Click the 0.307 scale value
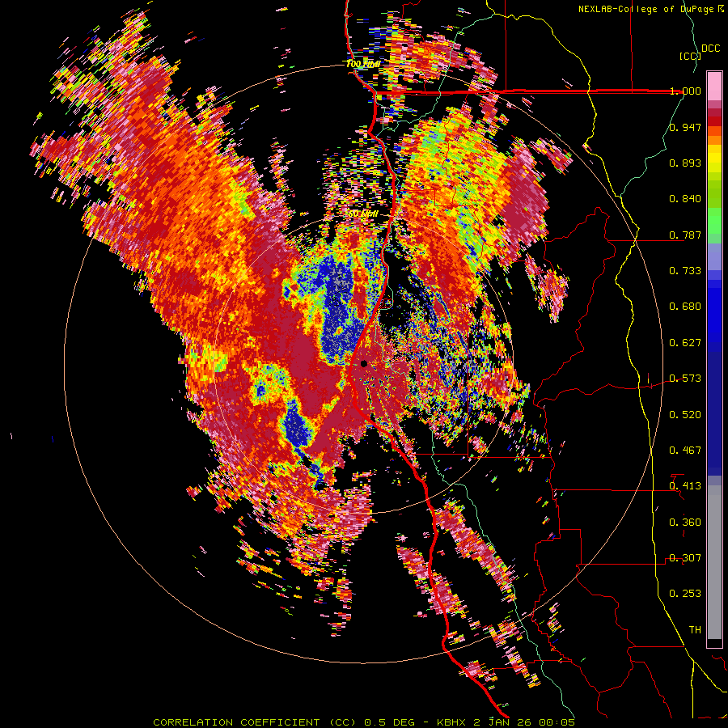This screenshot has height=728, width=728. pos(685,558)
